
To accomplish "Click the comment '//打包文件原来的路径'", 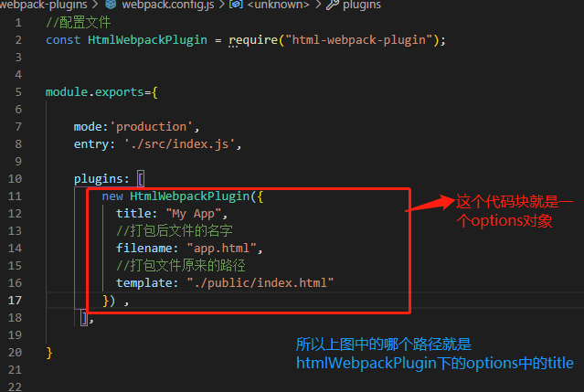I will [181, 265].
